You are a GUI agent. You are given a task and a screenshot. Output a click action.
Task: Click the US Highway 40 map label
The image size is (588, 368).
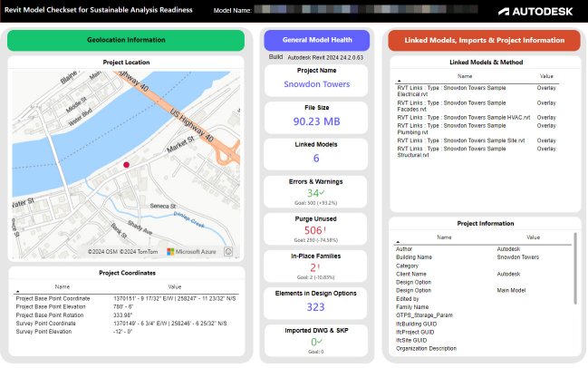tap(192, 125)
